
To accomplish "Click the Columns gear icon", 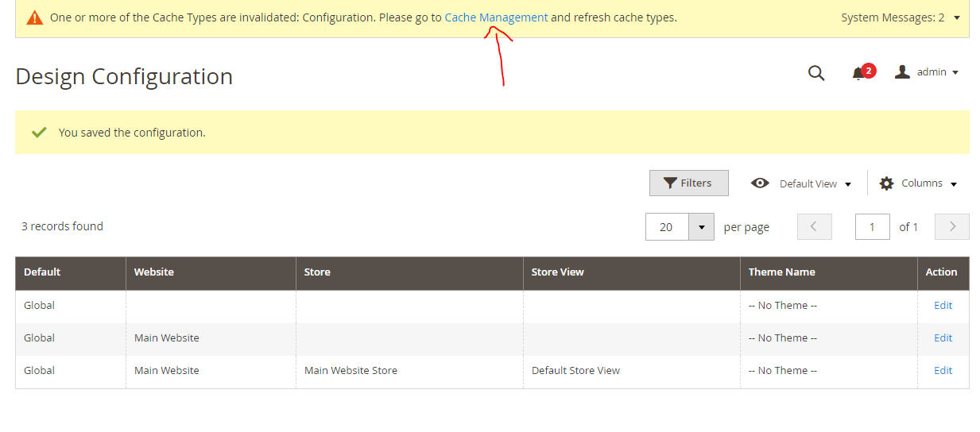I will click(886, 183).
